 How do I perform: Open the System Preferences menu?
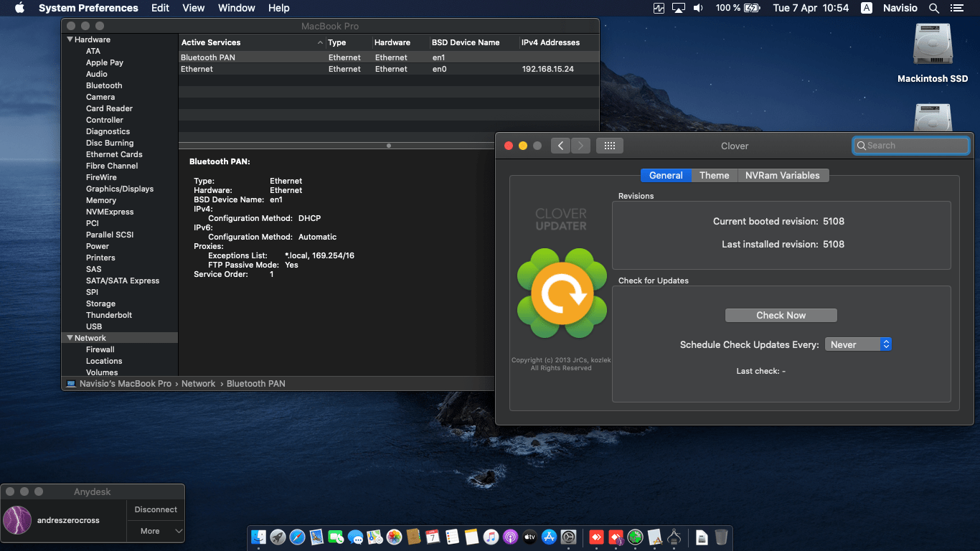click(x=88, y=8)
